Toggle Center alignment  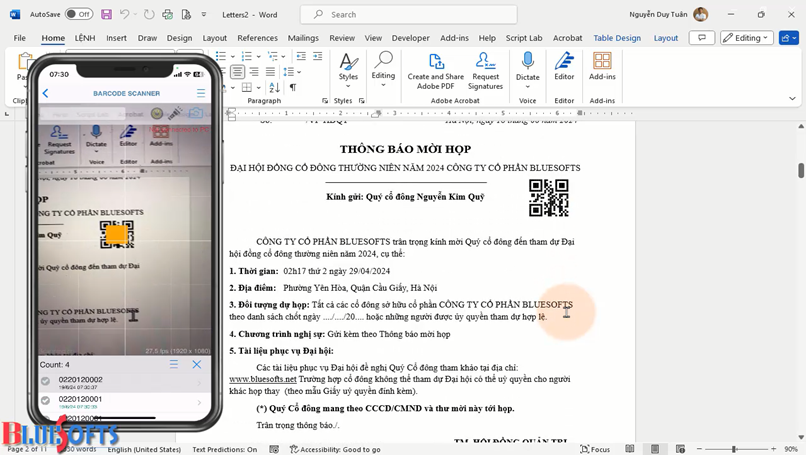(237, 72)
